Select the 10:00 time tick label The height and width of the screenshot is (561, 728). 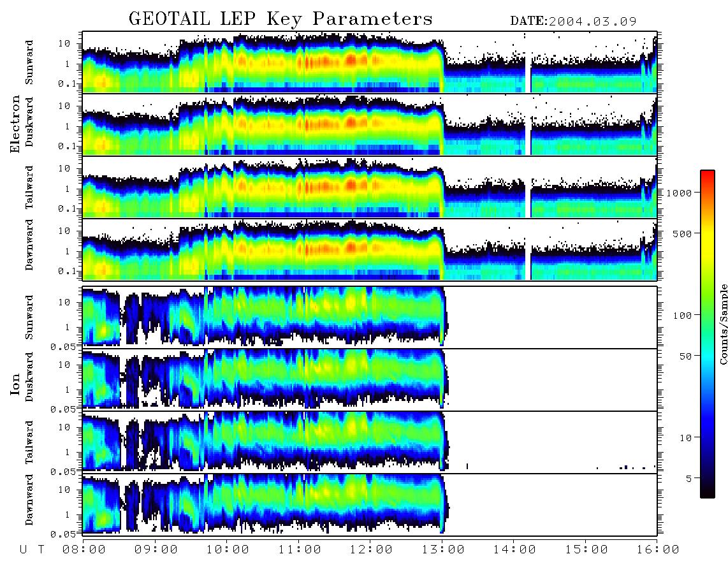[x=228, y=550]
